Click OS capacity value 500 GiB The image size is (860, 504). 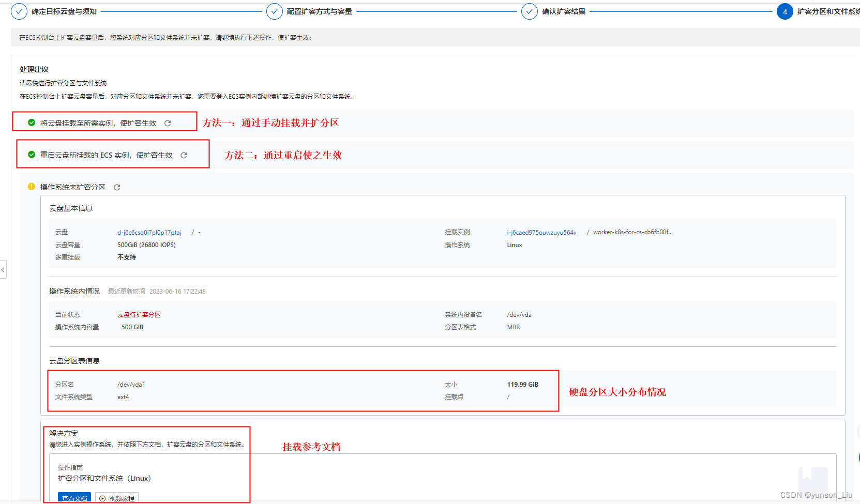coord(132,327)
